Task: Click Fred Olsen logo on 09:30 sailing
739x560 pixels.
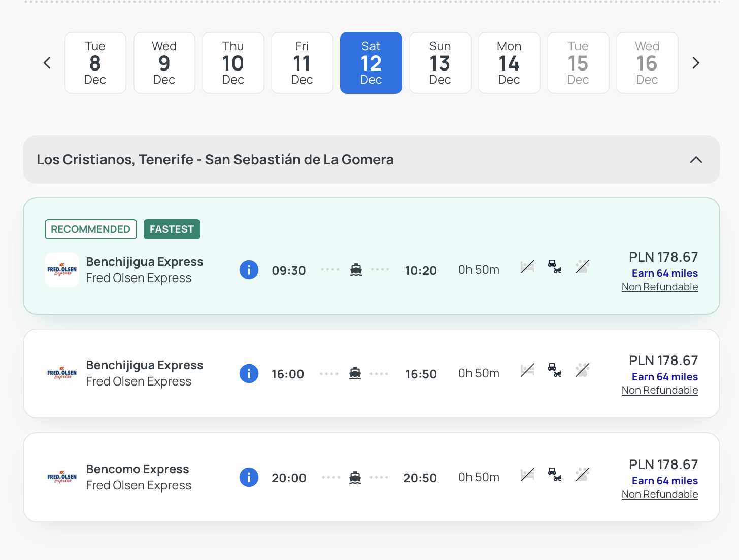Action: [x=62, y=270]
